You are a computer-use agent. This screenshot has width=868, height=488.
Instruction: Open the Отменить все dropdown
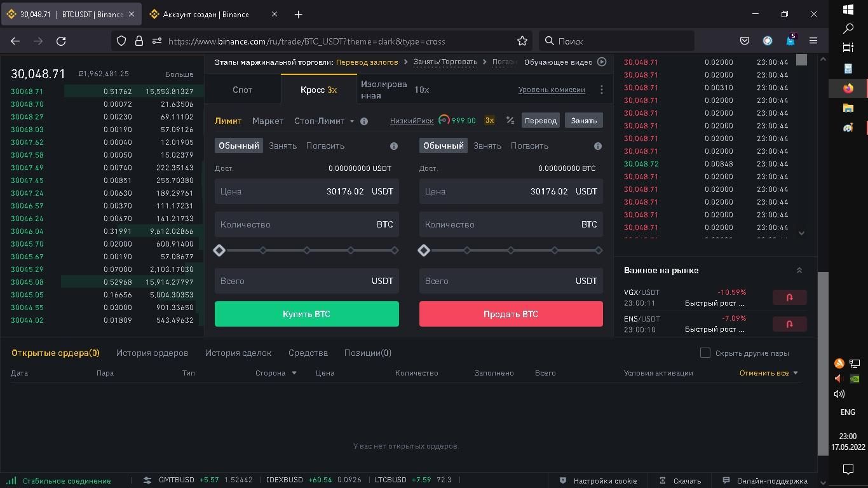click(x=769, y=373)
